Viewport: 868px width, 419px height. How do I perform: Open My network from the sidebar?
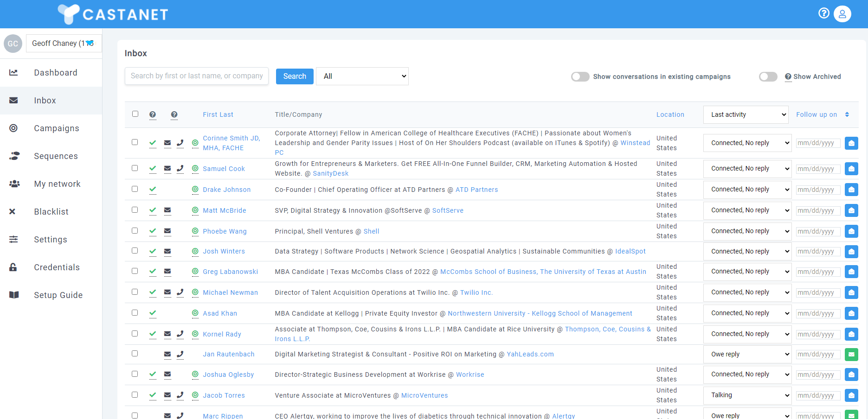pyautogui.click(x=57, y=184)
